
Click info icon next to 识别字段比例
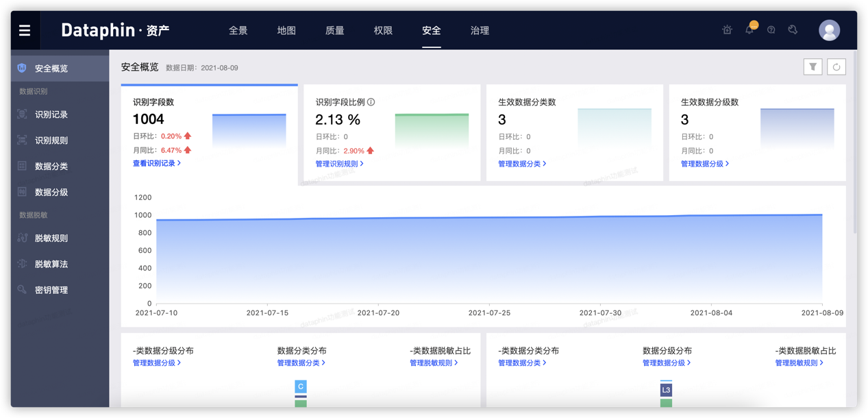click(371, 102)
